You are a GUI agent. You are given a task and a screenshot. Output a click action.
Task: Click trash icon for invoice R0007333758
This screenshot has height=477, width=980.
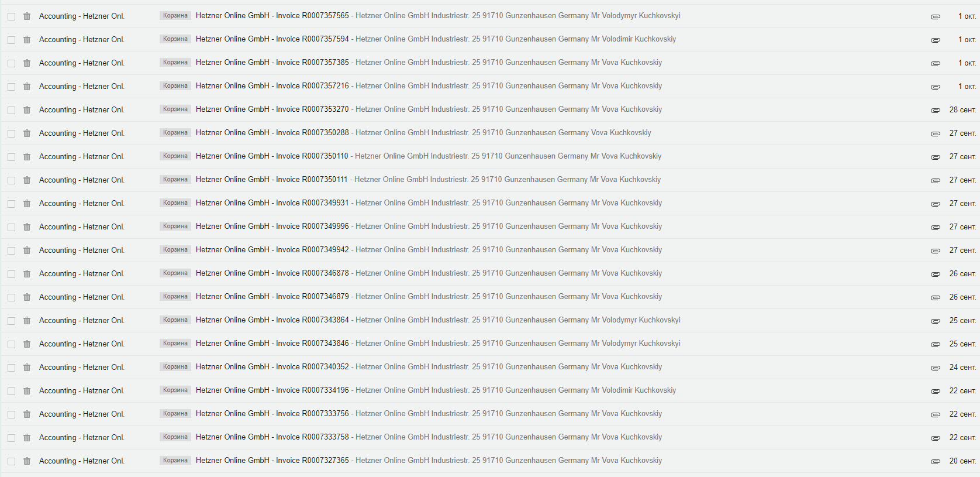click(x=27, y=438)
